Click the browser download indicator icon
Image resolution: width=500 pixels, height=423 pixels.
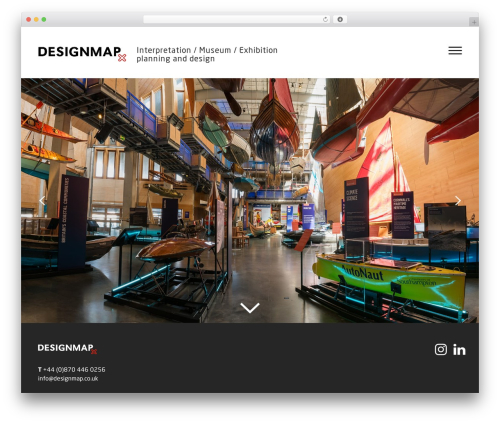[340, 19]
